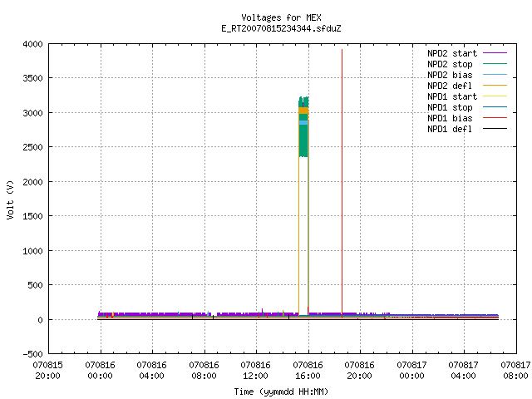Click the '070816 08:00' x-axis tick label
532x399 pixels.
(x=204, y=371)
